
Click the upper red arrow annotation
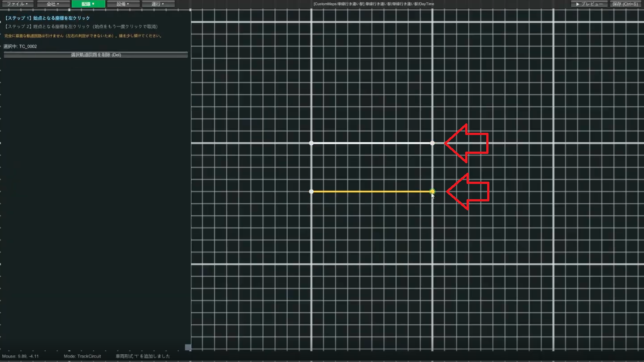(466, 143)
